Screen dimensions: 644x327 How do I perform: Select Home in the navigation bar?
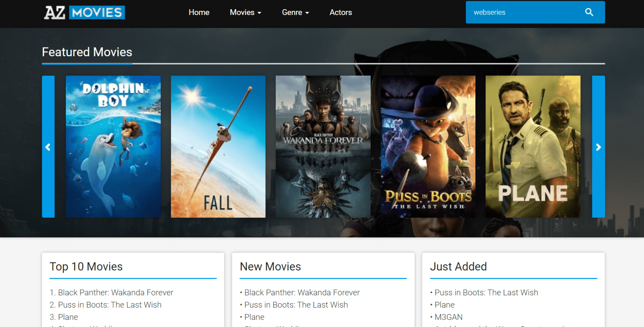pos(199,12)
